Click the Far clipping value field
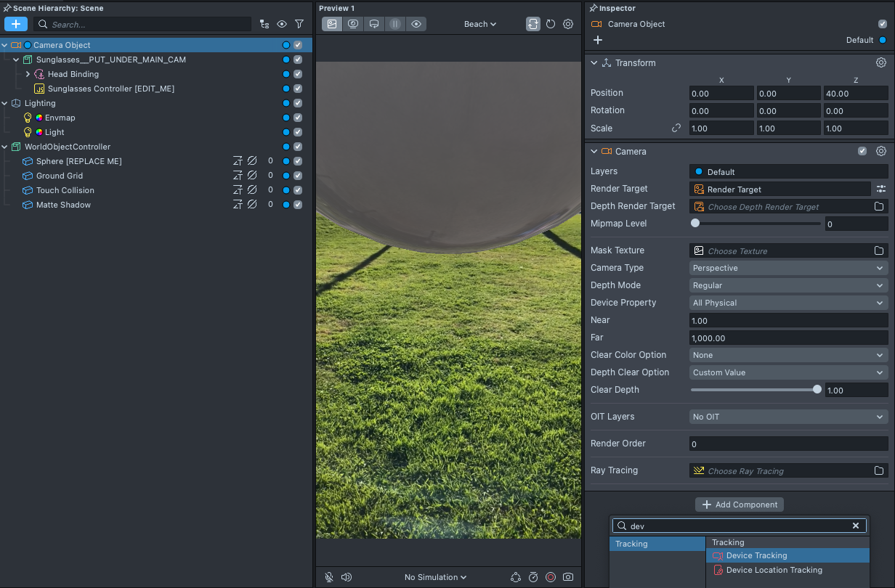 pyautogui.click(x=788, y=338)
